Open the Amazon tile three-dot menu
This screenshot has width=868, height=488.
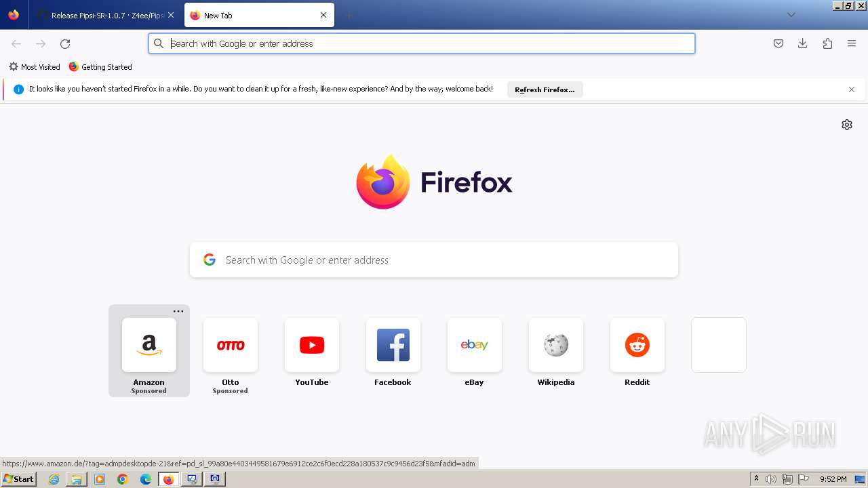(178, 312)
